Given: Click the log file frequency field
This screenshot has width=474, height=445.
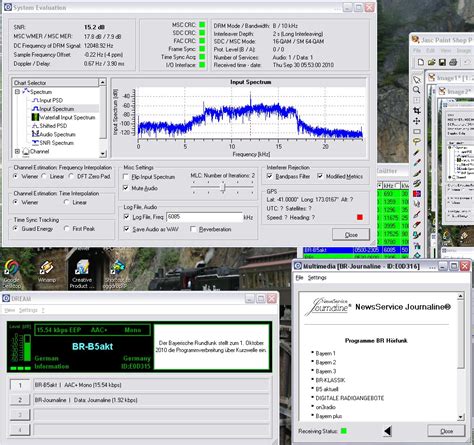Looking at the screenshot, I should tap(204, 217).
